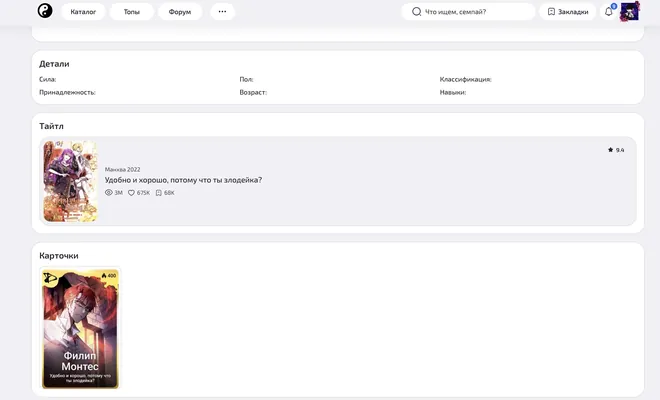Click the heart likes icon 675K
The height and width of the screenshot is (400, 660).
131,192
